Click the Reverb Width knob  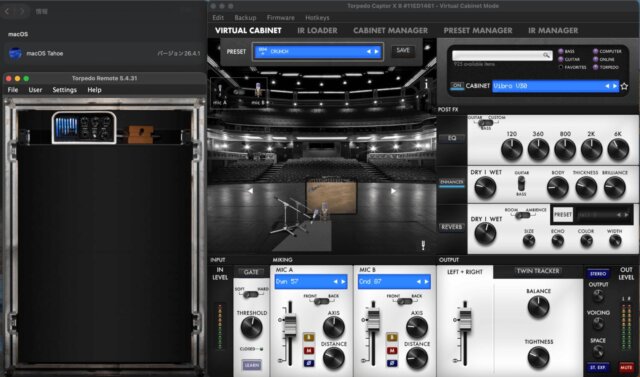pos(615,241)
